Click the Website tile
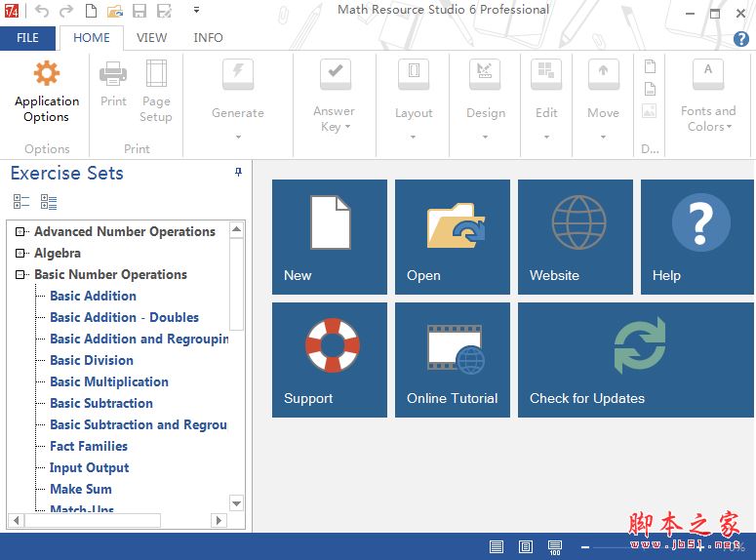The width and height of the screenshot is (756, 560). (576, 237)
